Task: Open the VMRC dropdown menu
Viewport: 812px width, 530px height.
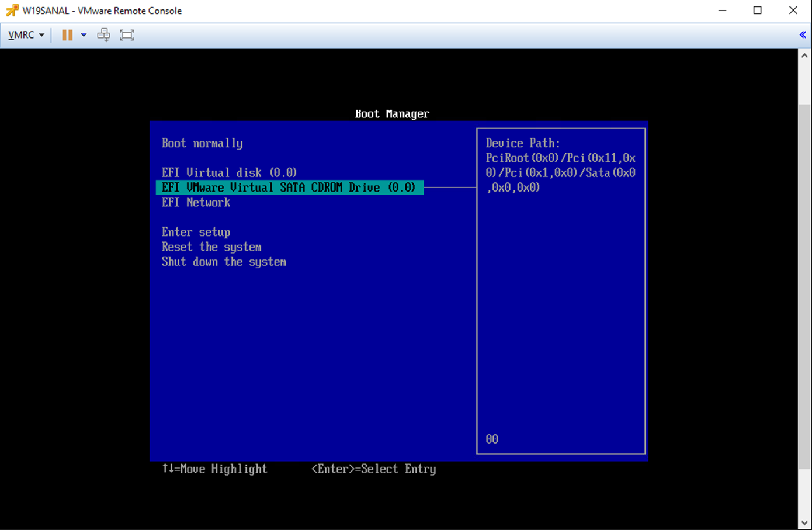Action: point(26,35)
